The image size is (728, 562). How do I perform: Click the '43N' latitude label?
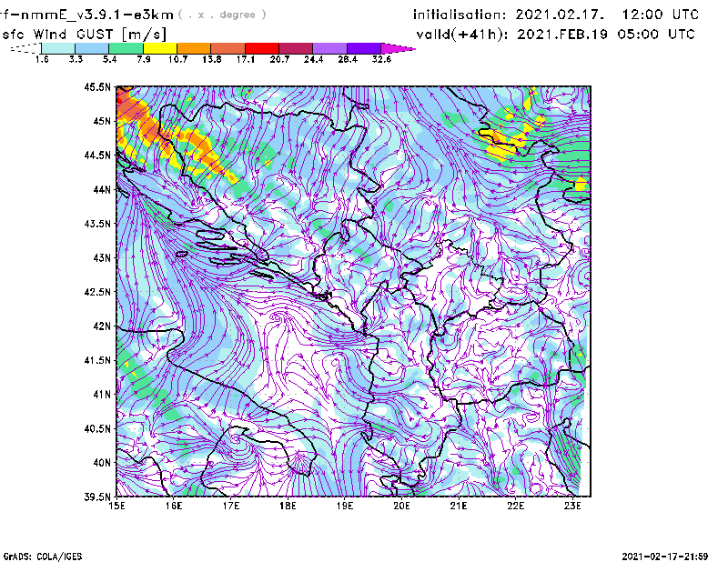click(x=102, y=257)
